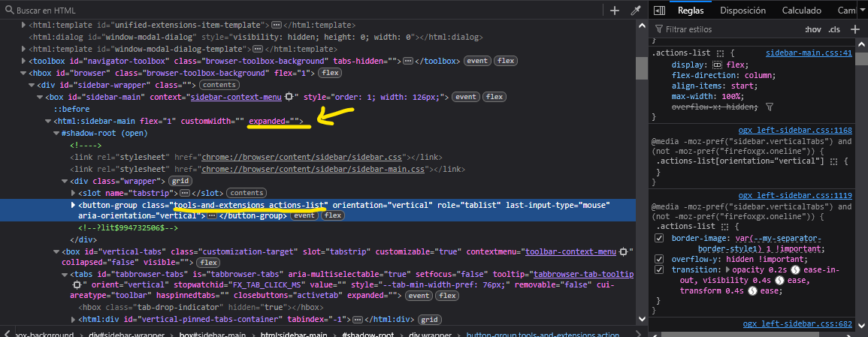868x337 pixels.
Task: Click the create new node plus icon
Action: click(x=615, y=11)
